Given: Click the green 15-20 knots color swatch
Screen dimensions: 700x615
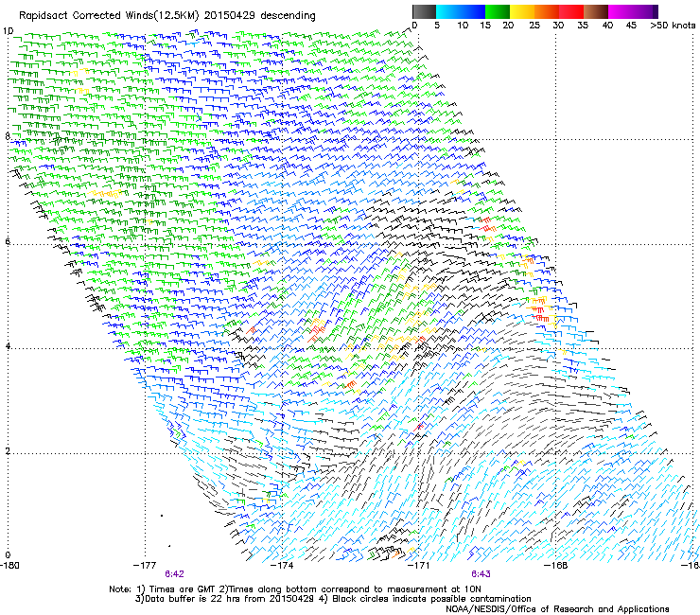Looking at the screenshot, I should point(498,11).
